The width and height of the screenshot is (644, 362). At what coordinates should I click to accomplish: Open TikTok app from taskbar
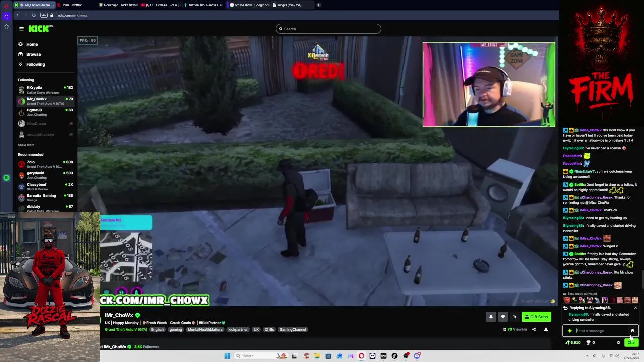pos(394,356)
